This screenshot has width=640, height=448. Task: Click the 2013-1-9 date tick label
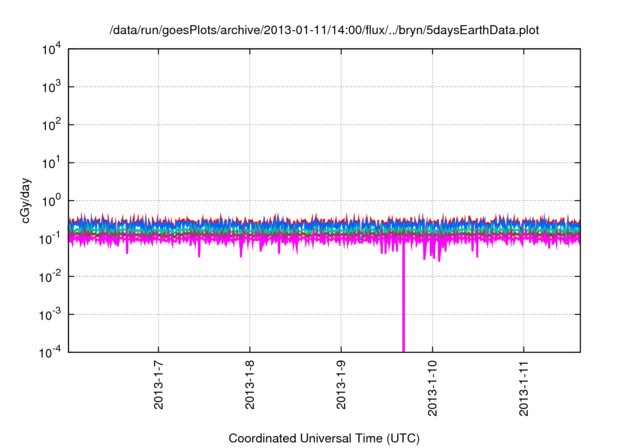341,385
